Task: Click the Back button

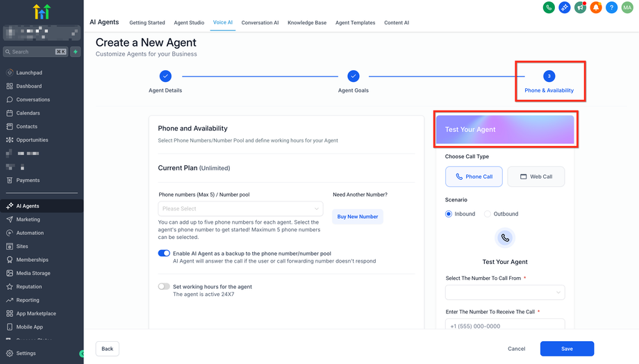Action: (107, 349)
